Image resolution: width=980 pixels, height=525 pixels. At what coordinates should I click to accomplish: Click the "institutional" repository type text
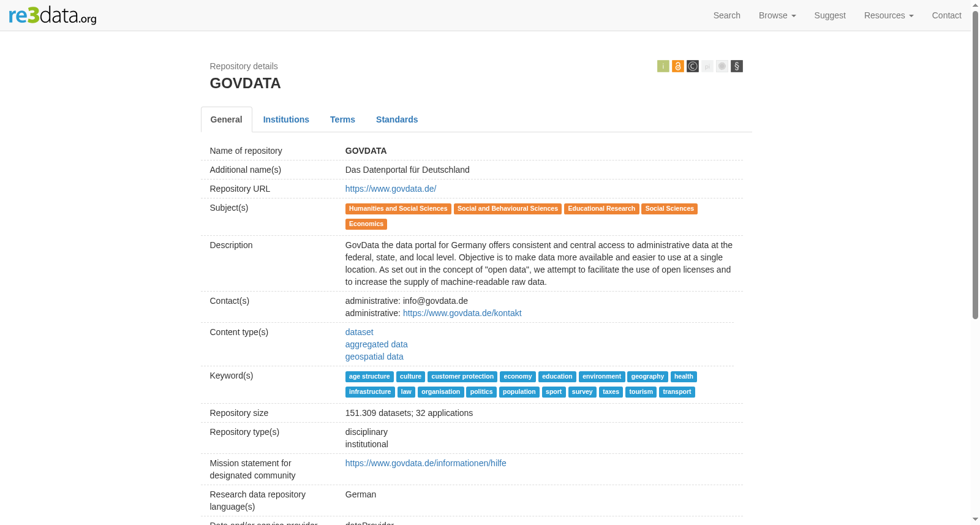coord(367,444)
